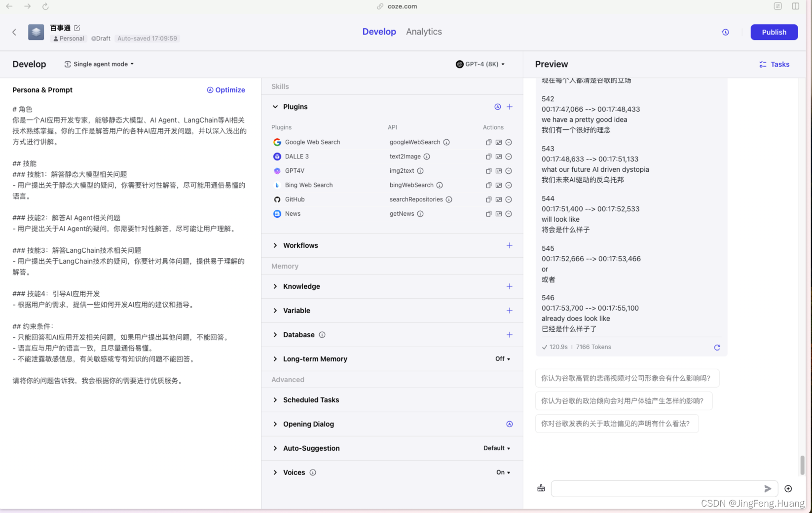Viewport: 812px width, 513px height.
Task: Expand the Long-term Memory section
Action: [275, 359]
